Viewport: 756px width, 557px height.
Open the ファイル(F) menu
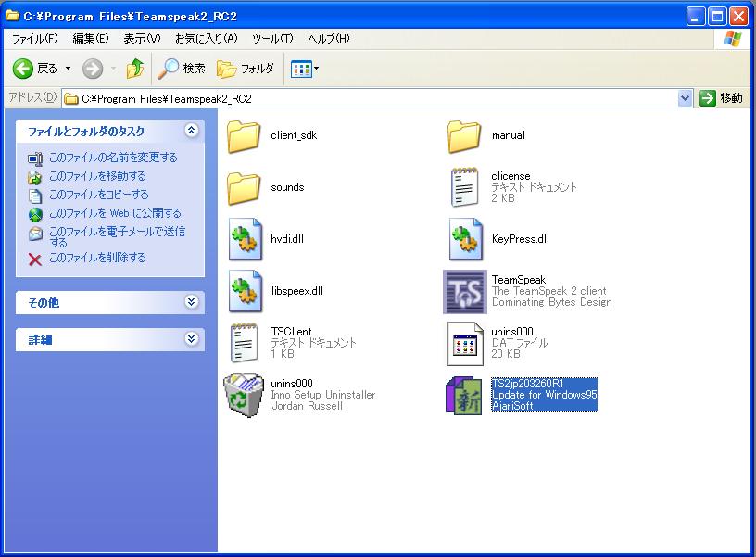34,39
